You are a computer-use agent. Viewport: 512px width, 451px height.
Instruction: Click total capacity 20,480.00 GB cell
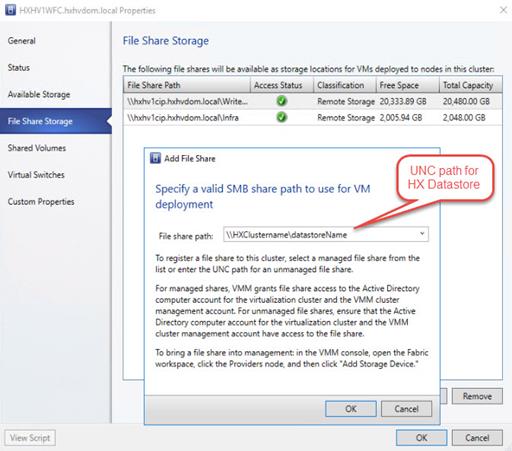point(466,101)
